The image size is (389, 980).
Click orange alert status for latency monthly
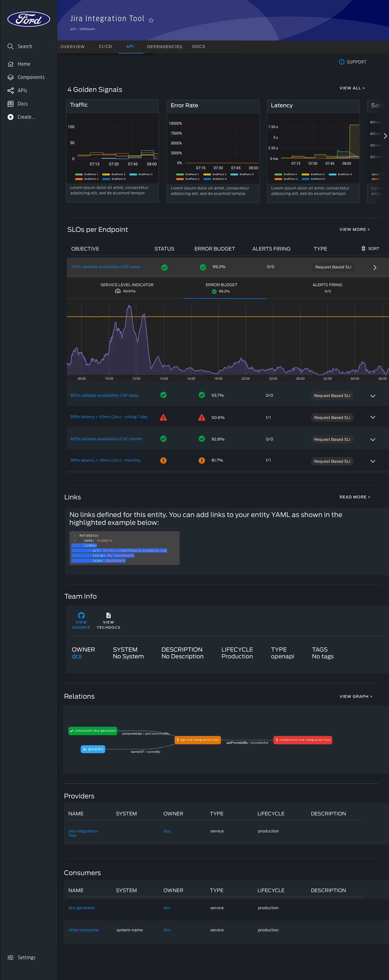pyautogui.click(x=163, y=460)
